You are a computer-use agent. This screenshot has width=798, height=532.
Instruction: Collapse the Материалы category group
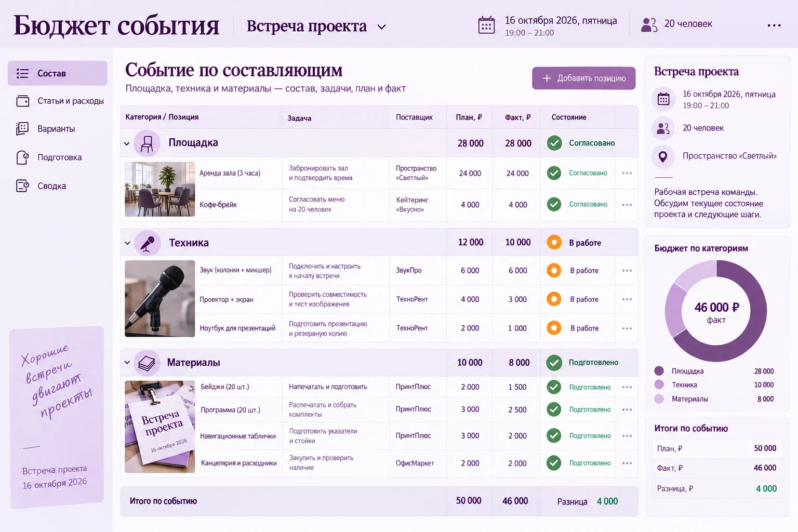127,363
